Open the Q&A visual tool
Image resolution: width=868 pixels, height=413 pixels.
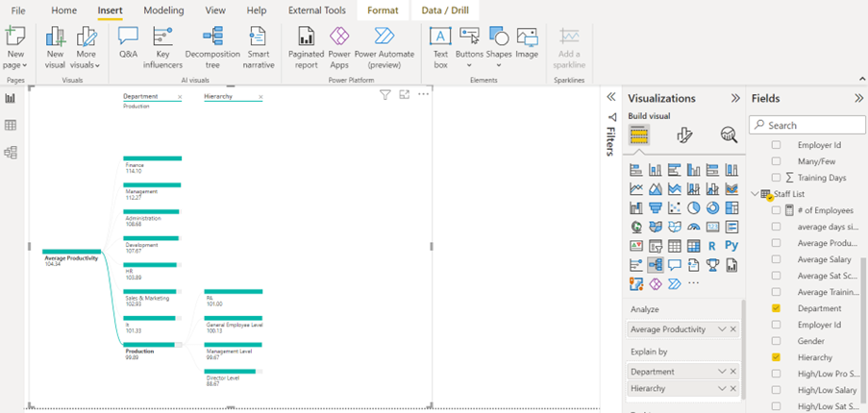coord(128,43)
